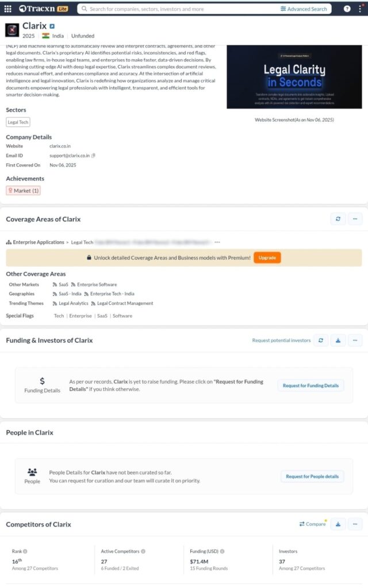Open the top-right vertical dots menu

[360, 9]
